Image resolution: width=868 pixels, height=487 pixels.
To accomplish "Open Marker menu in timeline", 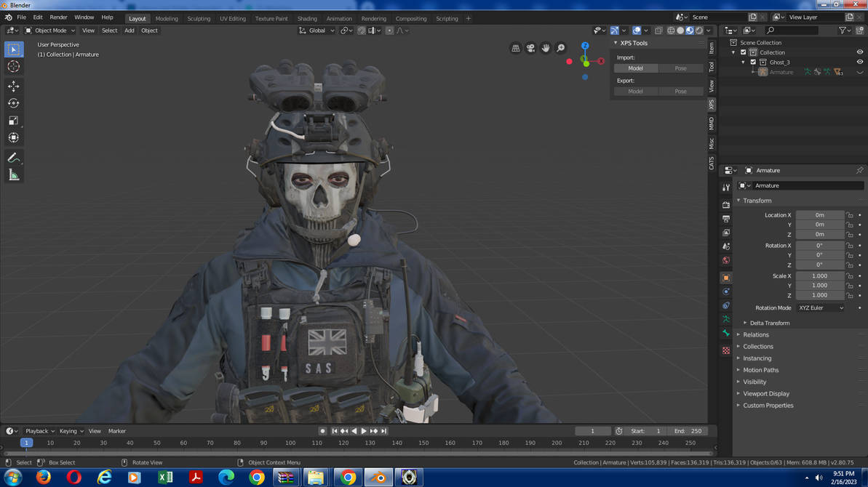I will (x=117, y=431).
